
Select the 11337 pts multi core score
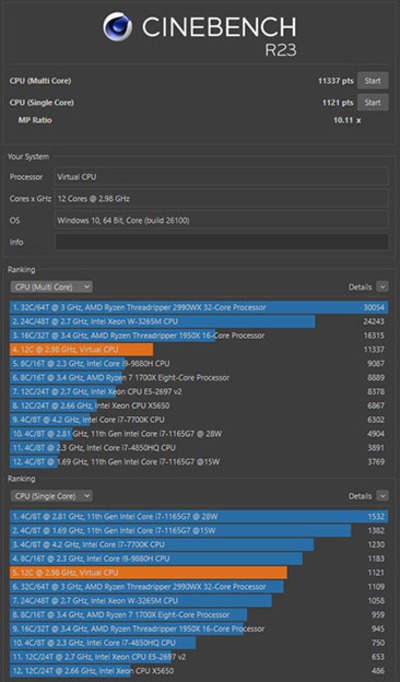pos(336,81)
